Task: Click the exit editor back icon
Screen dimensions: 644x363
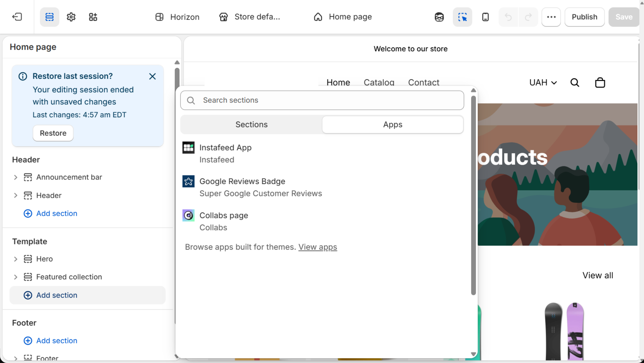Action: point(17,17)
